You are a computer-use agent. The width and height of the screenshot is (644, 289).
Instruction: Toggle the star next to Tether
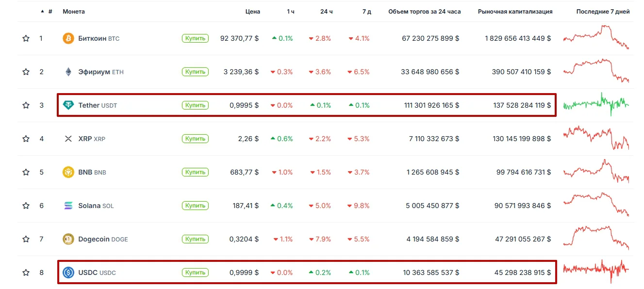point(26,105)
